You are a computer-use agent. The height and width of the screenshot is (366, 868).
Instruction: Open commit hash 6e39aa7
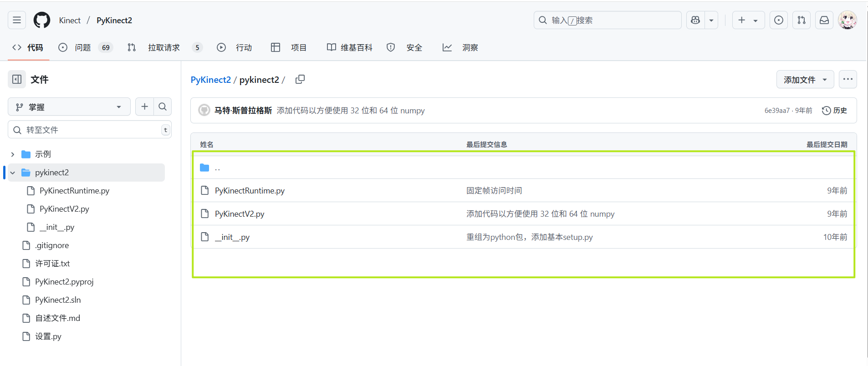(777, 111)
